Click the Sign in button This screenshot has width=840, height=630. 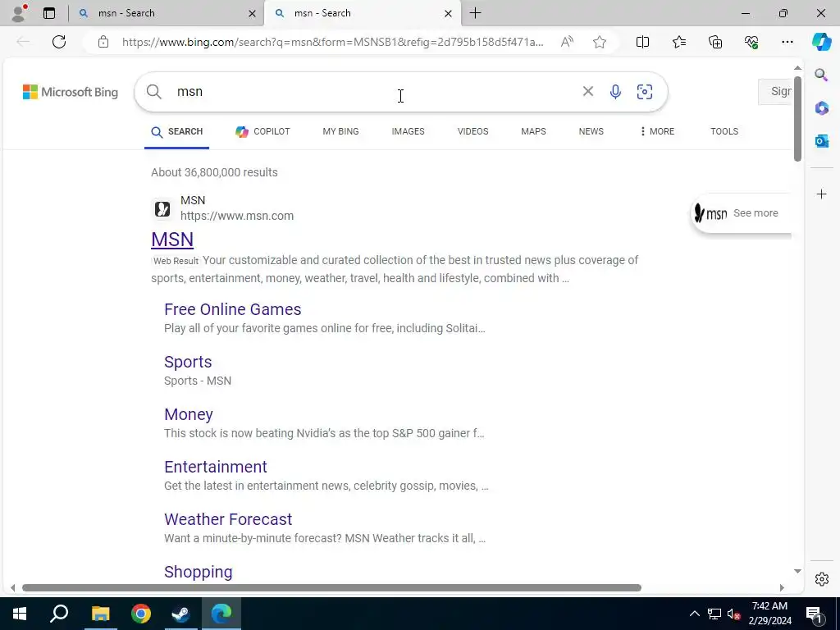click(775, 92)
